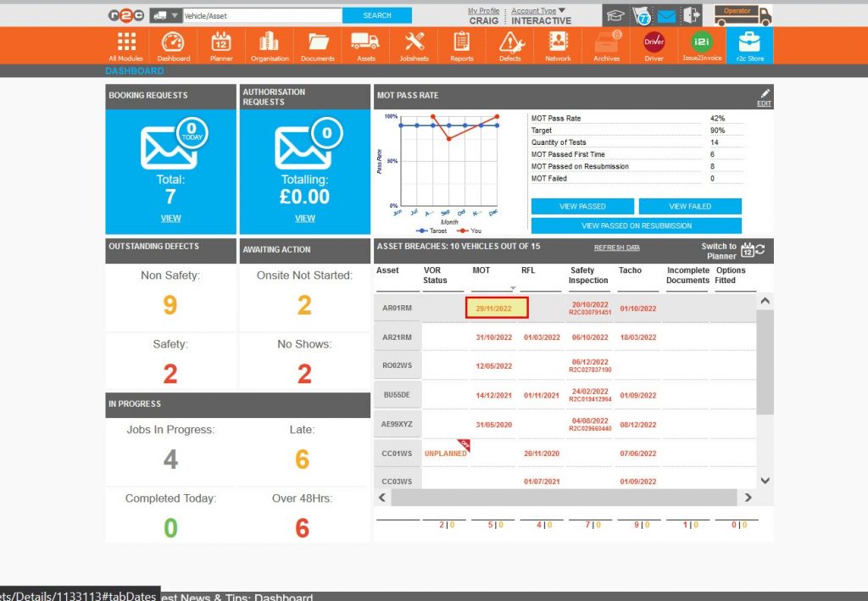Click the SEARCH button

[377, 15]
